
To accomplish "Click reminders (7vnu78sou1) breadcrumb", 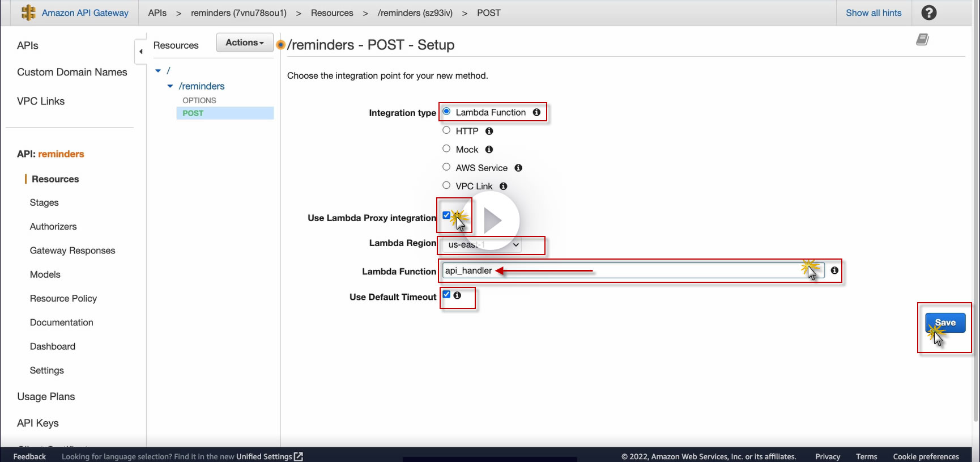I will point(238,12).
